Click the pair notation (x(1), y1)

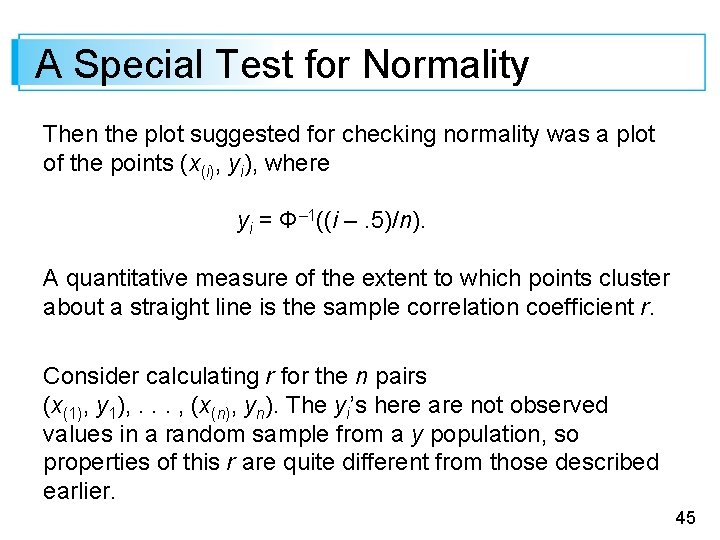tap(83, 408)
